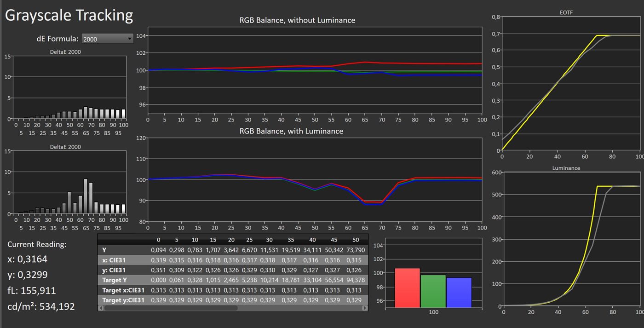Click the data table's right scroll arrow
This screenshot has height=328, width=644.
pyautogui.click(x=365, y=308)
